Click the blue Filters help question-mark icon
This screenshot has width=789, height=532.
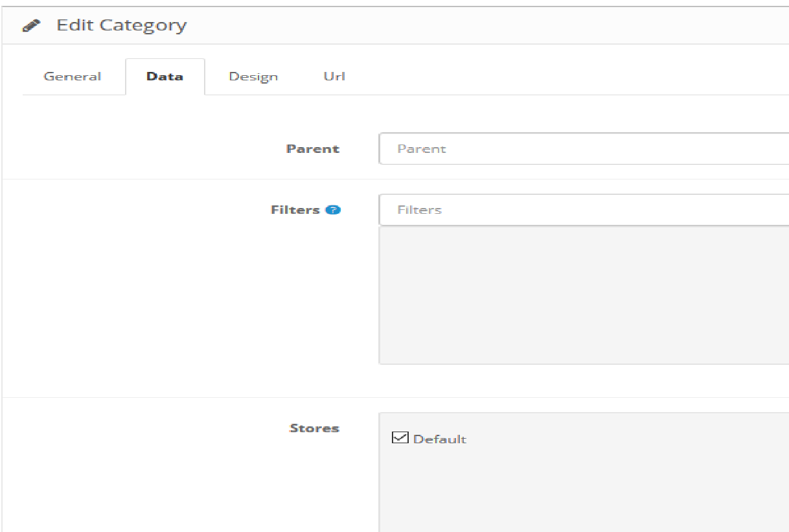[333, 210]
